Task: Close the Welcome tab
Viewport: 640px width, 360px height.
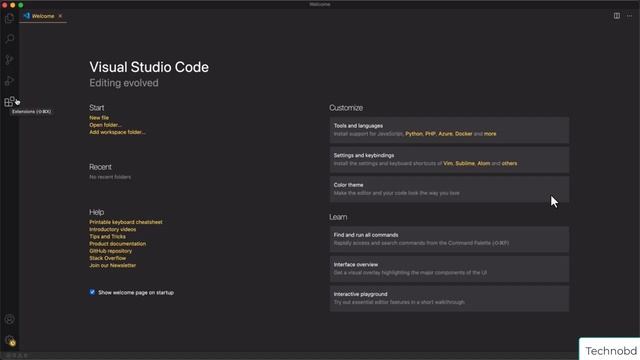Action: (60, 16)
